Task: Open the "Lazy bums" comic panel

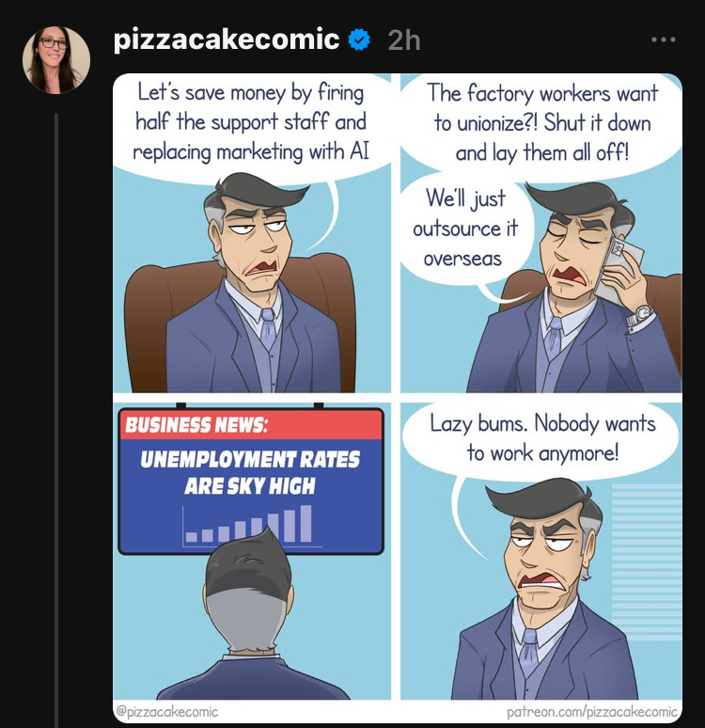Action: (541, 550)
